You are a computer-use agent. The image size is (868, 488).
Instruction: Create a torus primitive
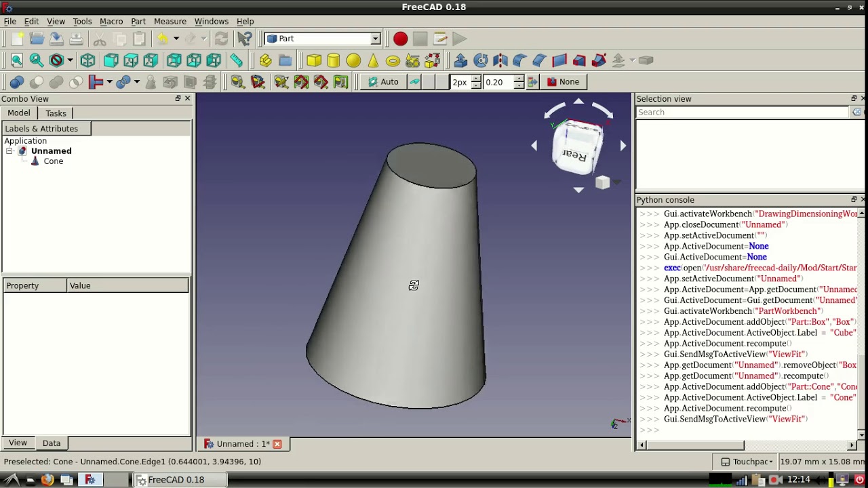[x=393, y=60]
